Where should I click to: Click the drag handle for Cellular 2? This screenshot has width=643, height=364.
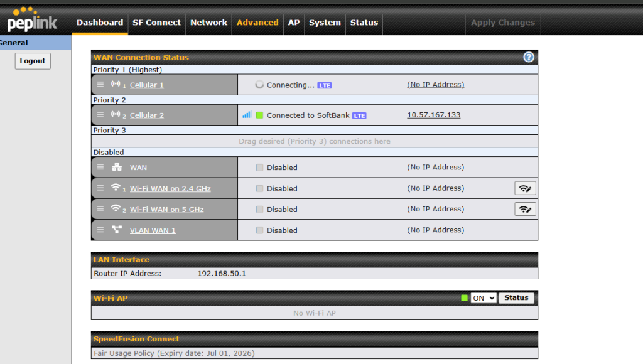click(x=100, y=115)
